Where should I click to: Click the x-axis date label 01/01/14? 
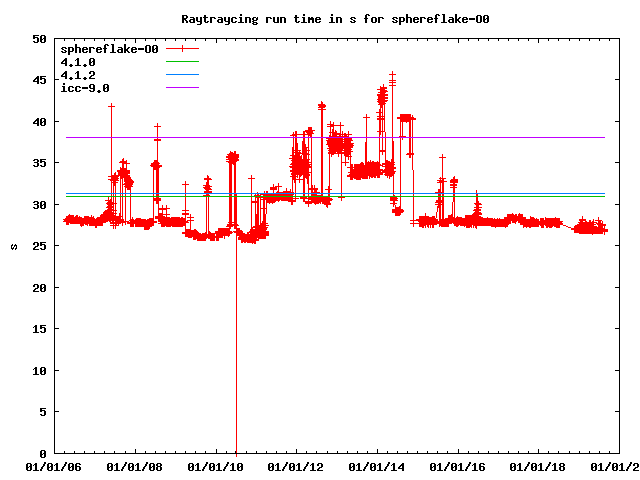coord(377,467)
